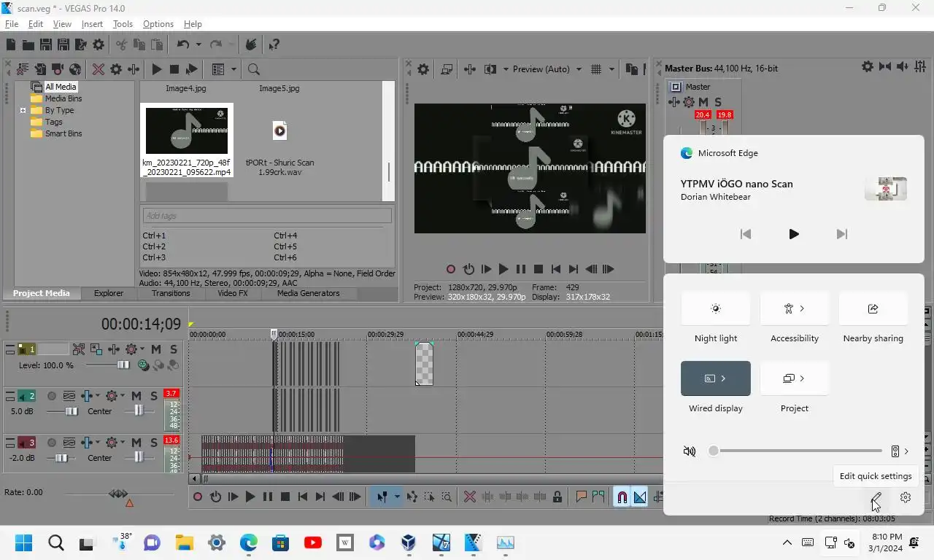Open all Windows settings via gear
Viewport: 934px width, 560px height.
coord(906,497)
